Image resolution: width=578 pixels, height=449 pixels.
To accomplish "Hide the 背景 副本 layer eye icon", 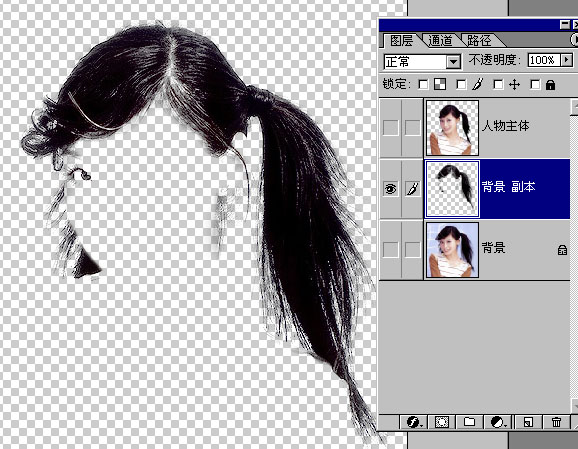I will point(390,189).
